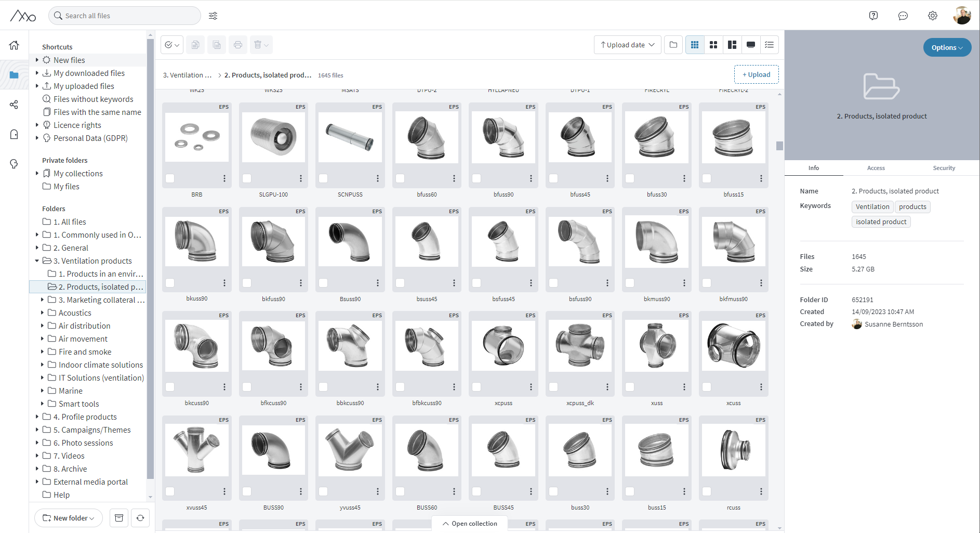
Task: Open the Security tab
Action: click(944, 168)
